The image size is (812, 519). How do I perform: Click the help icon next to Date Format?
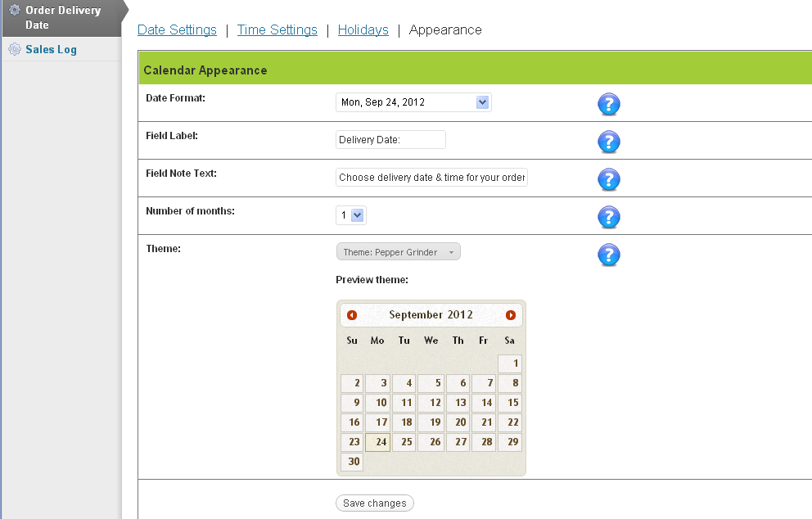pos(608,104)
